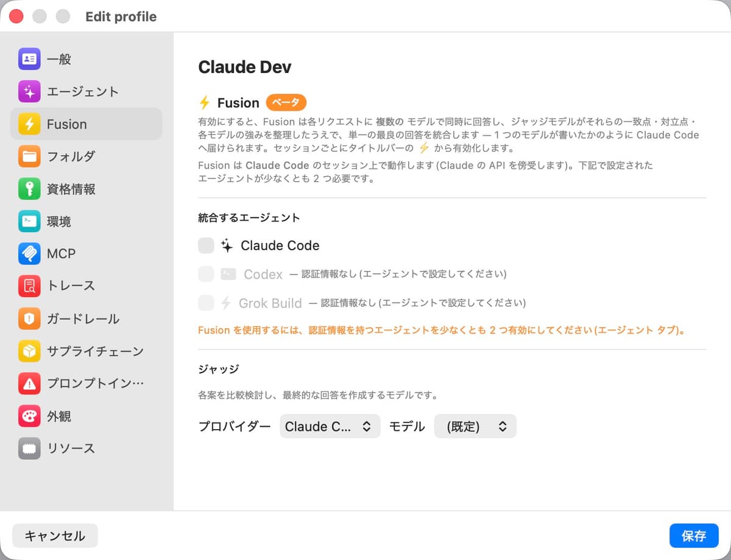Click the orange Fusion credentials warning text
The width and height of the screenshot is (731, 560).
coord(443,331)
